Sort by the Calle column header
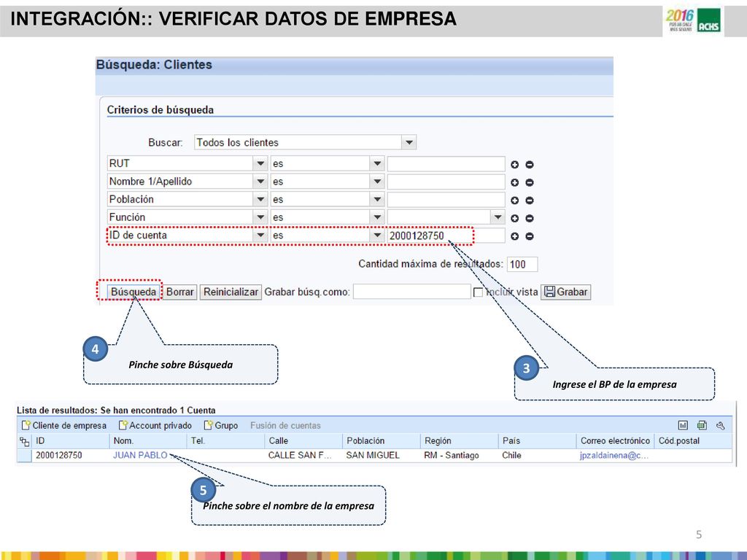Viewport: 747px width, 560px height. [x=303, y=441]
